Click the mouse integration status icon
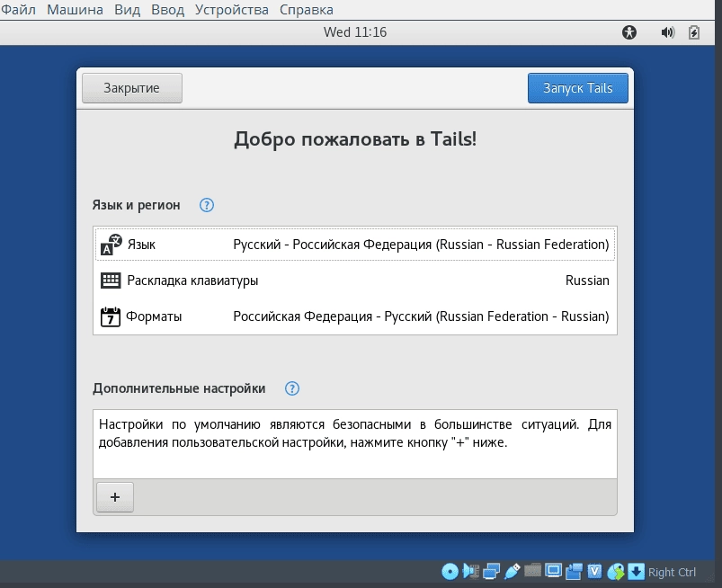Viewport: 722px width, 588px height. 616,572
